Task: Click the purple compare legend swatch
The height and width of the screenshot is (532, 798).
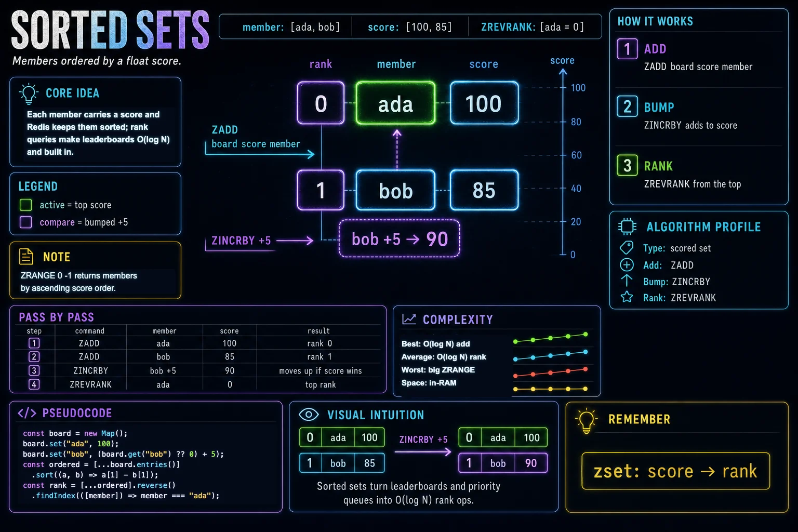Action: point(26,222)
